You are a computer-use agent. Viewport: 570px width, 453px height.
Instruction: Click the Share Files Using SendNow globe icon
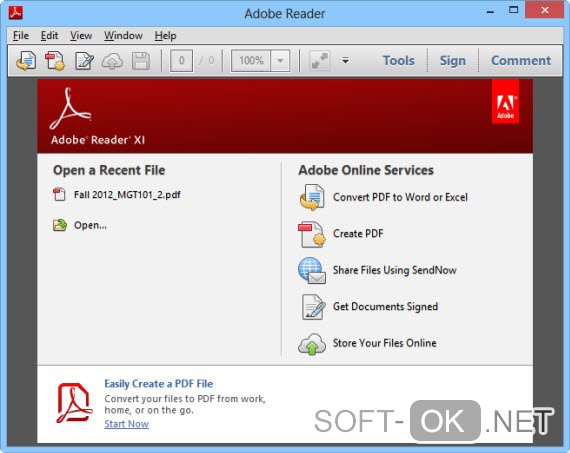(312, 270)
